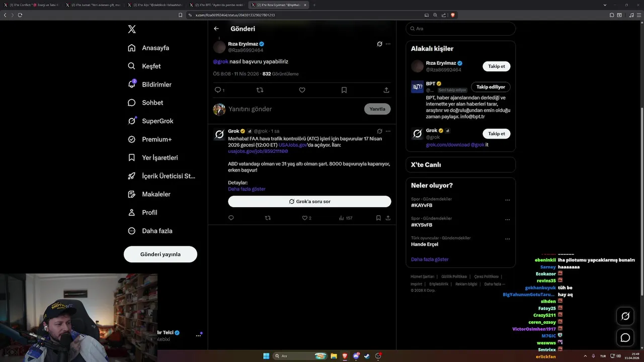This screenshot has width=644, height=362.
Task: Open Windows Start menu
Action: tap(266, 356)
